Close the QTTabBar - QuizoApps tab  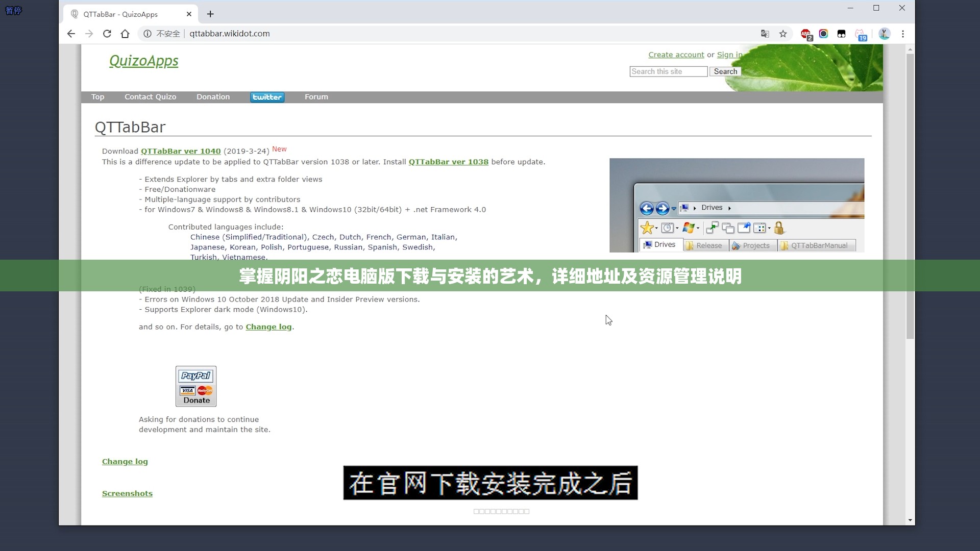[189, 14]
